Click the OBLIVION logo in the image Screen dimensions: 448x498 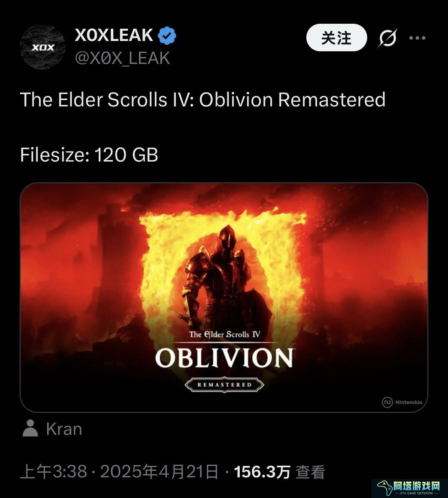pyautogui.click(x=224, y=358)
